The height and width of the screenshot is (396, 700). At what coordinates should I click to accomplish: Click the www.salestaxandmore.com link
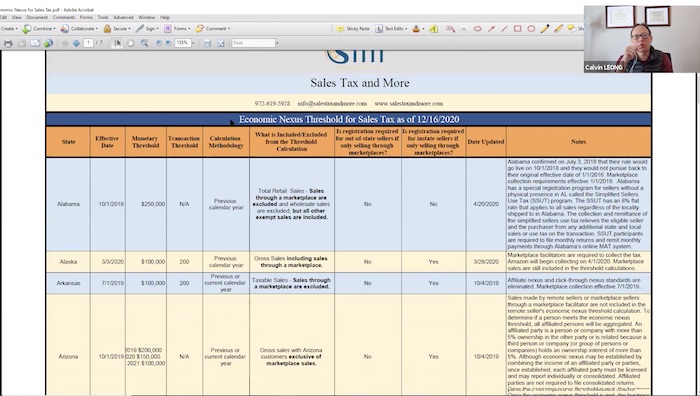click(409, 104)
